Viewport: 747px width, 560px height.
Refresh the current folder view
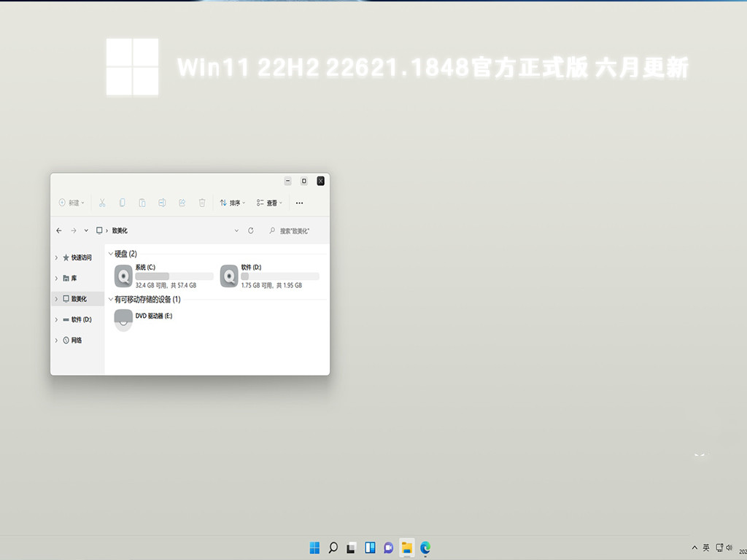pos(251,230)
